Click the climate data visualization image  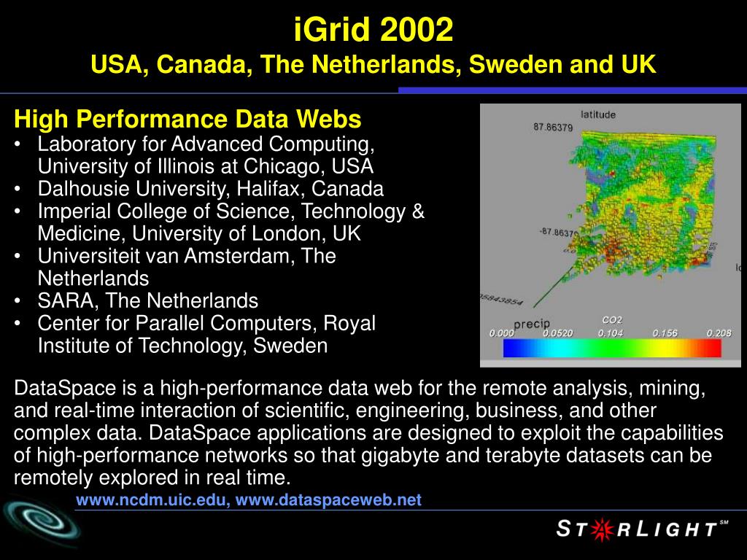point(611,236)
